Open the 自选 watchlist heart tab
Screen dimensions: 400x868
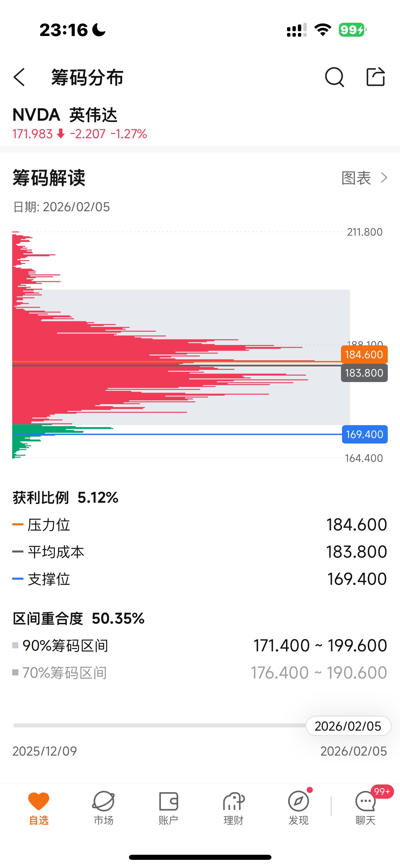point(39,808)
